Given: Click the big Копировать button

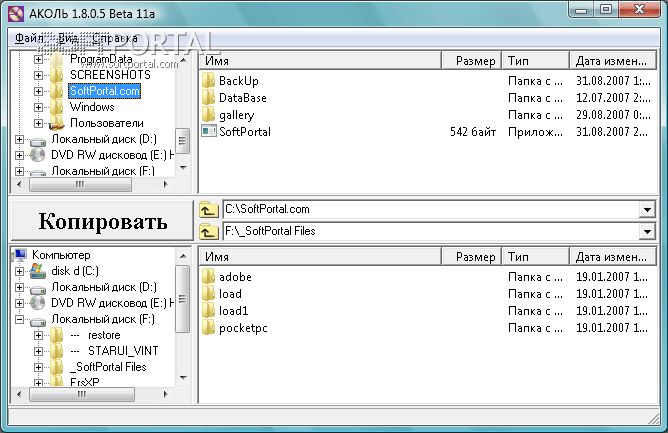Looking at the screenshot, I should pyautogui.click(x=102, y=221).
